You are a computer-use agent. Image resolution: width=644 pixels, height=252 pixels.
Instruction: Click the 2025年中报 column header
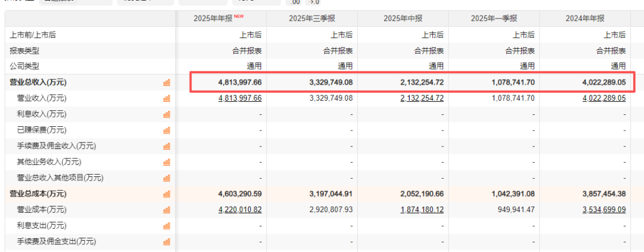pos(403,18)
